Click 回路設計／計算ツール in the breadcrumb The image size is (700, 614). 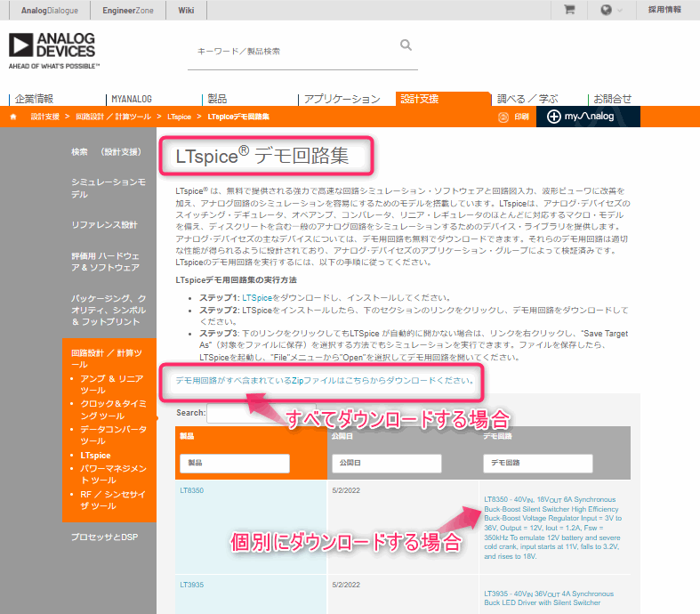113,117
